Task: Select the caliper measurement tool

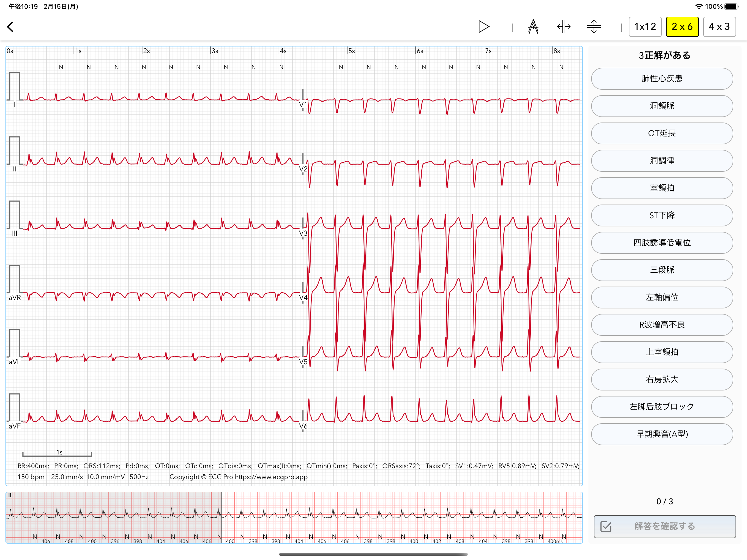Action: click(x=533, y=27)
